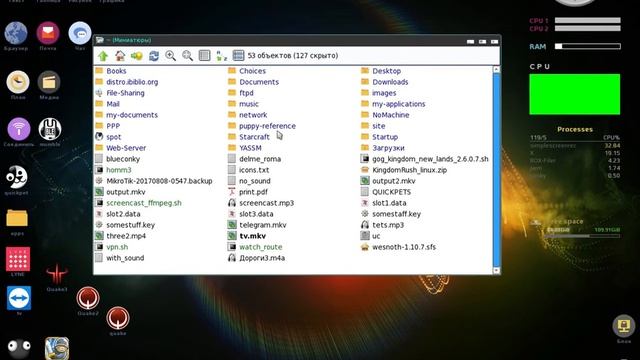Launch the quake desktop icon
Viewport: 640px width, 360px height.
(x=118, y=318)
